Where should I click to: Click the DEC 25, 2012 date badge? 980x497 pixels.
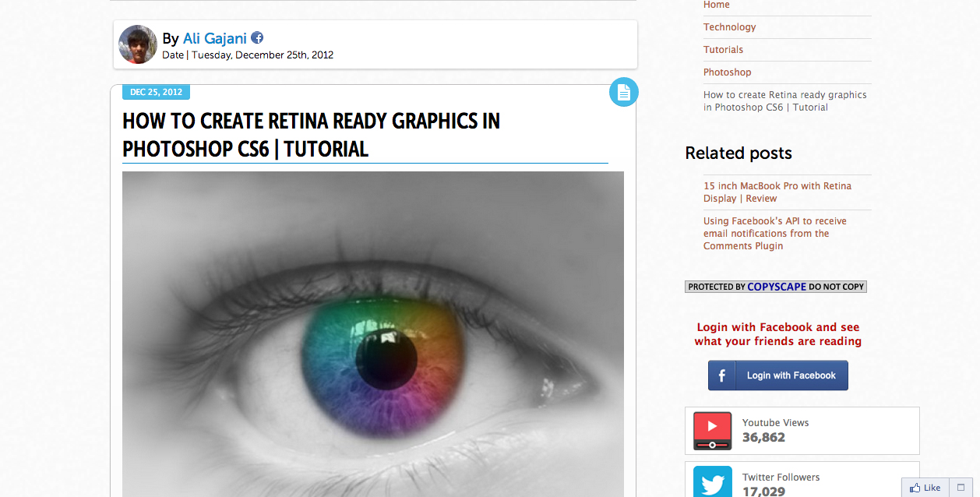click(156, 92)
